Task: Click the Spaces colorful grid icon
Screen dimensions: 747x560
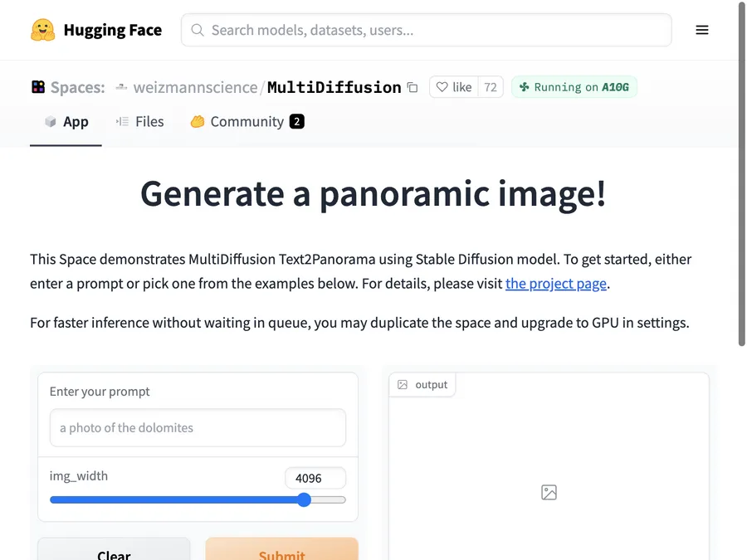Action: tap(38, 87)
